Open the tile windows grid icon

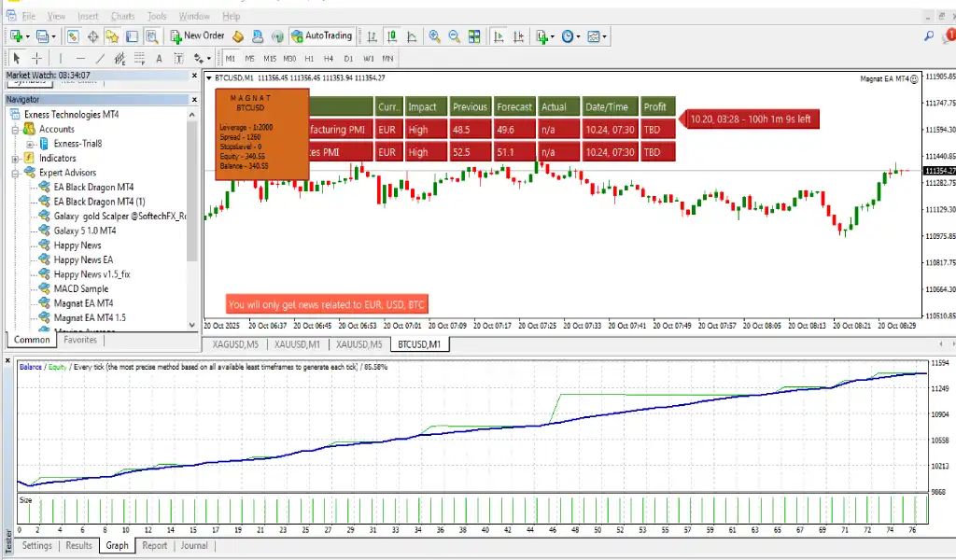(476, 36)
